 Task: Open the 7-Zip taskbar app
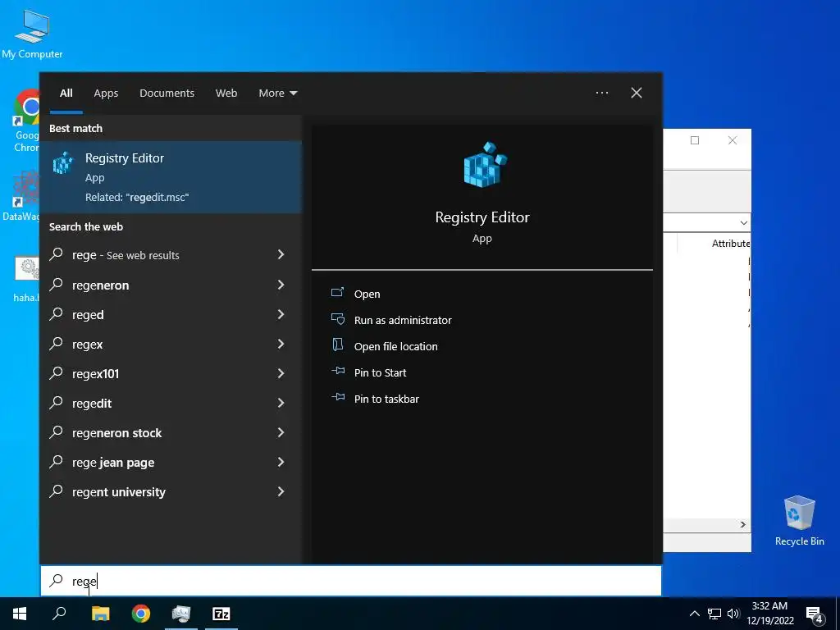tap(221, 614)
